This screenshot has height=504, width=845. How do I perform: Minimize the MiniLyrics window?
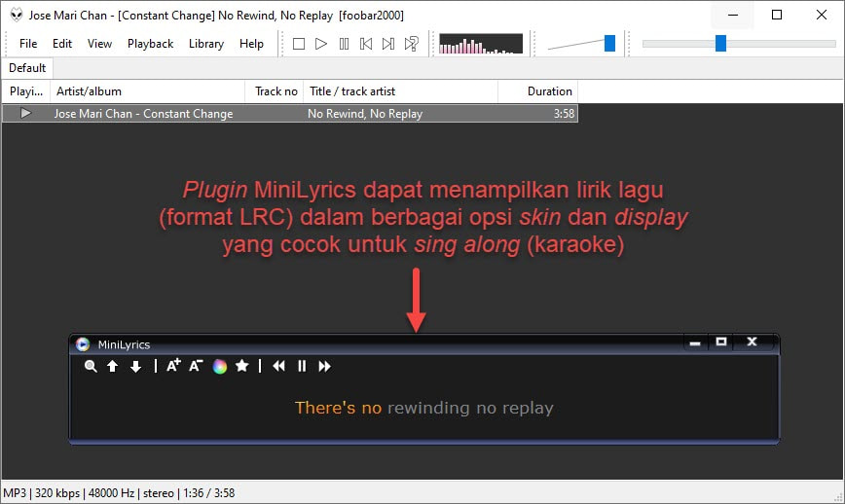coord(695,342)
